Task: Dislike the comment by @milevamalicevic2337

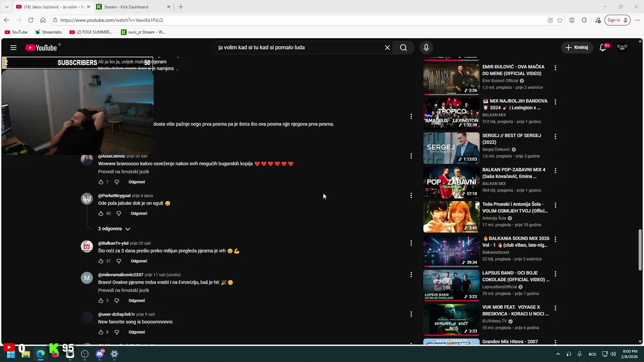Action: point(117,301)
